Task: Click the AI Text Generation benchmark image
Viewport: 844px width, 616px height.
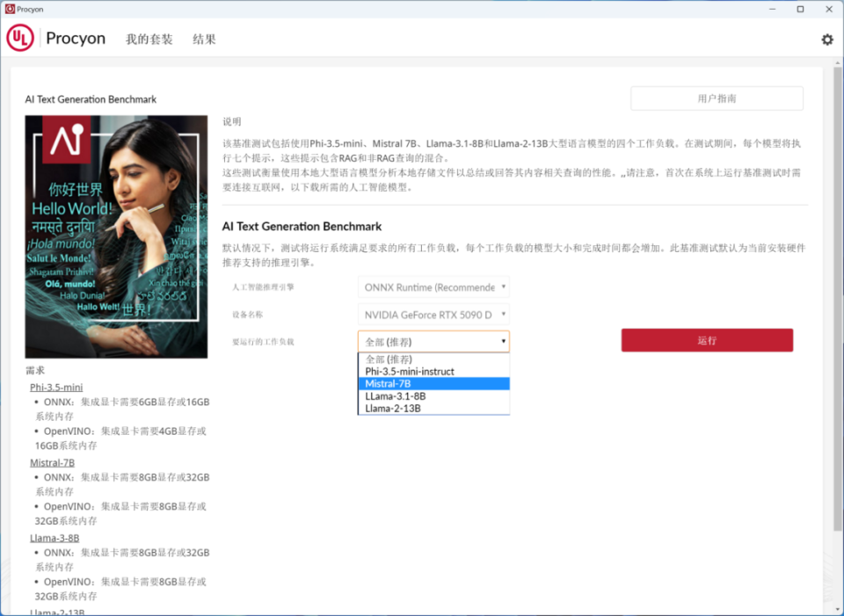Action: point(116,236)
